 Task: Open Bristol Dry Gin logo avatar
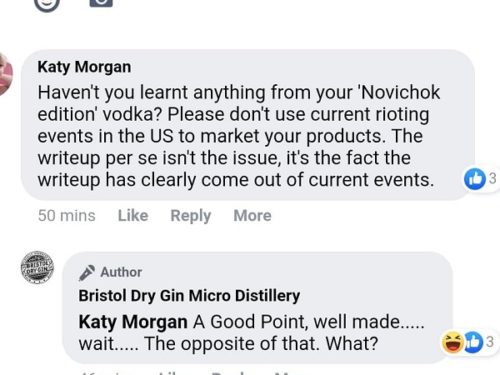pos(37,267)
